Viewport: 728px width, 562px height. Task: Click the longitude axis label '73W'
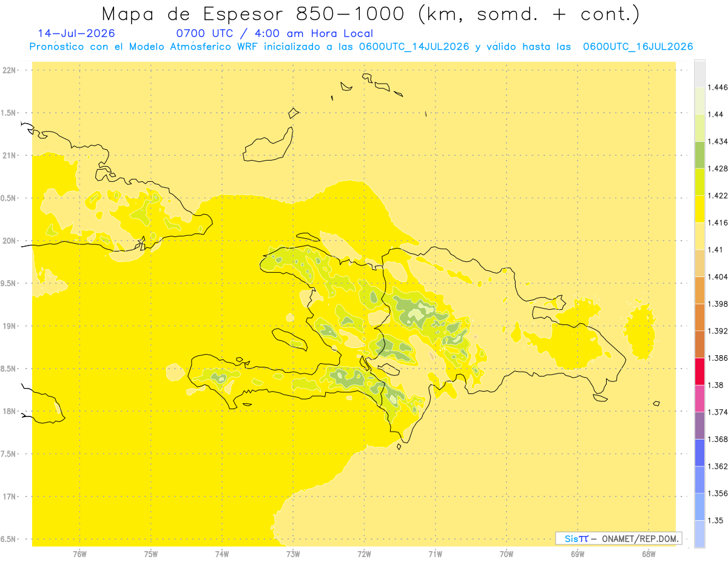point(293,554)
